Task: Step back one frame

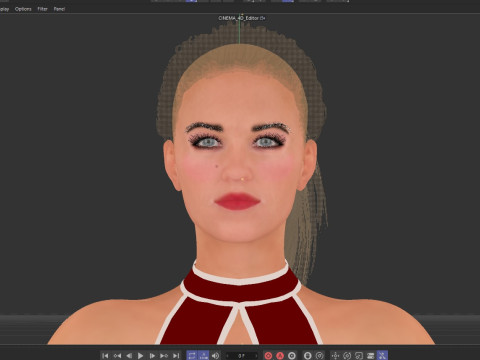Action: (129, 356)
